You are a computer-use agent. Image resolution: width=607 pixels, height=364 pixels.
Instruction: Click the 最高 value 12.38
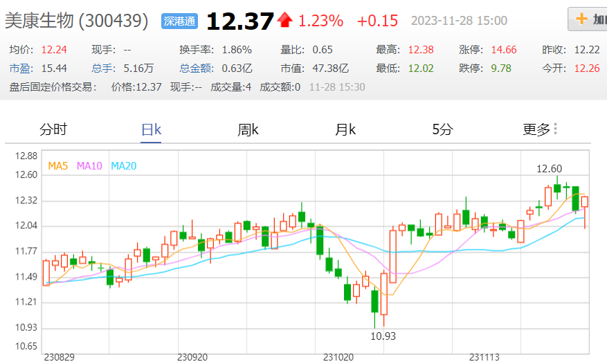[x=421, y=50]
